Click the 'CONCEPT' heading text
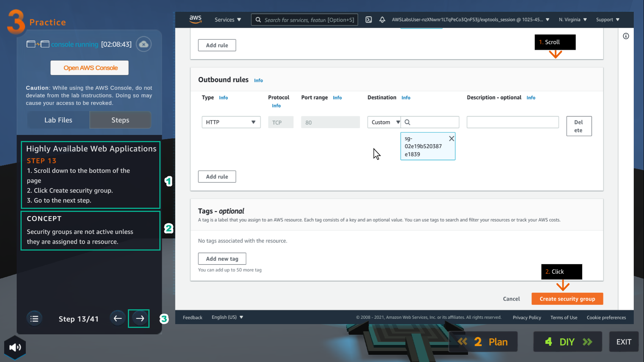The width and height of the screenshot is (644, 362). pos(44,219)
